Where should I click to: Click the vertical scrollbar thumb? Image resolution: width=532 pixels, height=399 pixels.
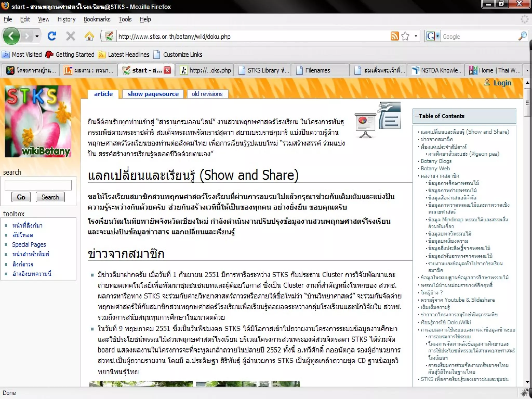pyautogui.click(x=527, y=103)
